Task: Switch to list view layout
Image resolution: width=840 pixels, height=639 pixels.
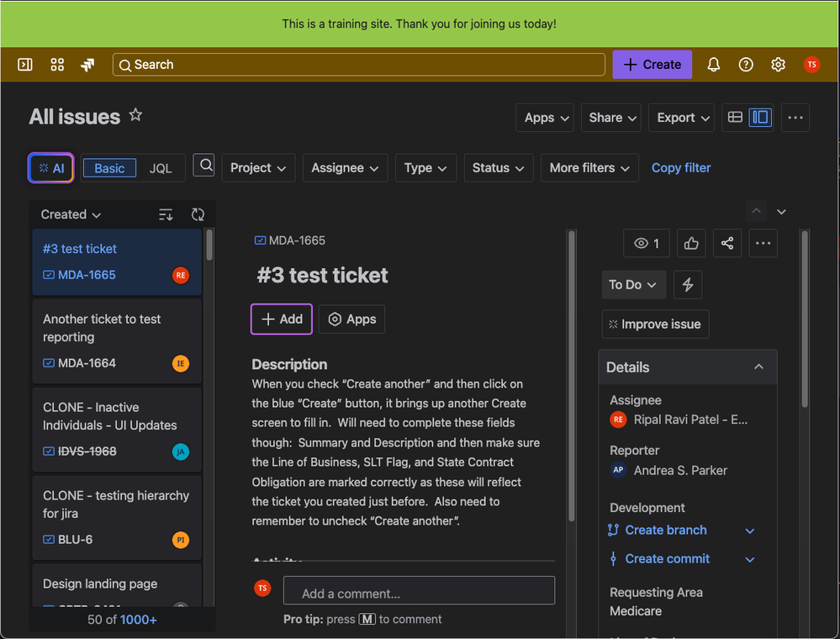Action: point(735,118)
